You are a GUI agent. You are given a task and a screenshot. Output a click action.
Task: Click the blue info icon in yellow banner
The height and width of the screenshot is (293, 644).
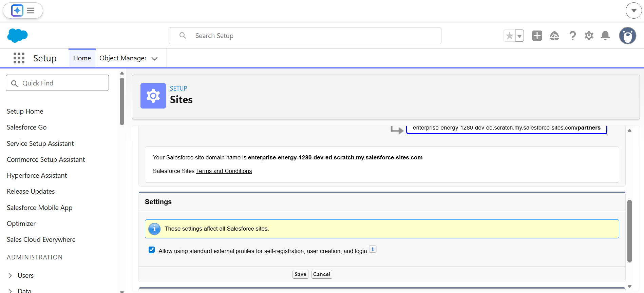click(x=154, y=229)
